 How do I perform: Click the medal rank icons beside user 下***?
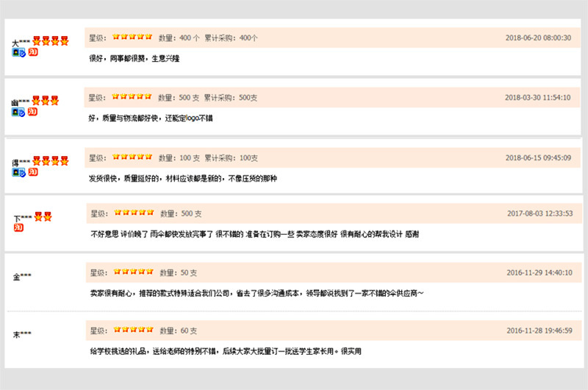[x=43, y=216]
